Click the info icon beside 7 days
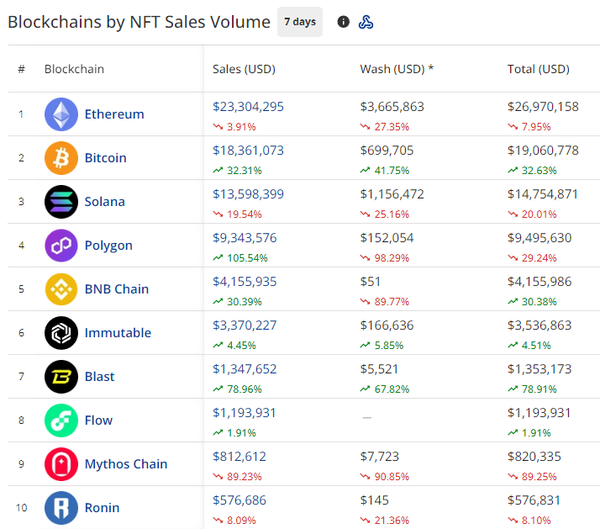Screen dimensions: 600x529 (343, 22)
